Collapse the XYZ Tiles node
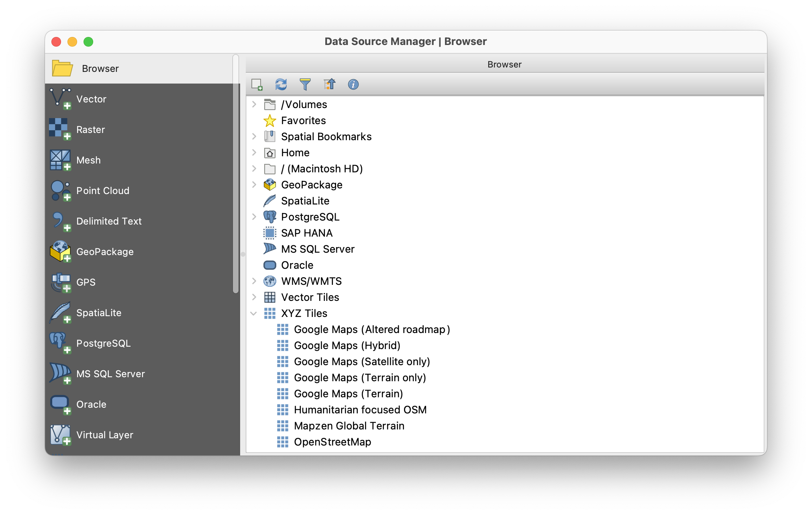This screenshot has height=515, width=812. (254, 313)
